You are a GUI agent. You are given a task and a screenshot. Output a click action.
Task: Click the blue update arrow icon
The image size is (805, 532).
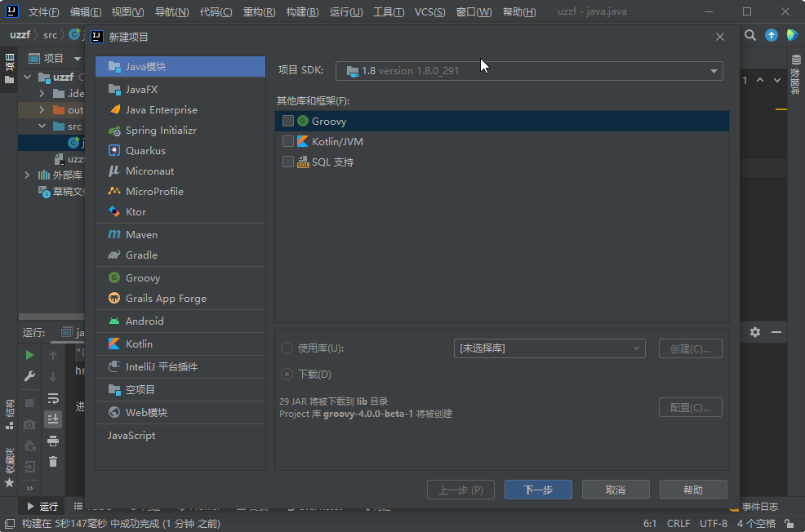(x=771, y=35)
